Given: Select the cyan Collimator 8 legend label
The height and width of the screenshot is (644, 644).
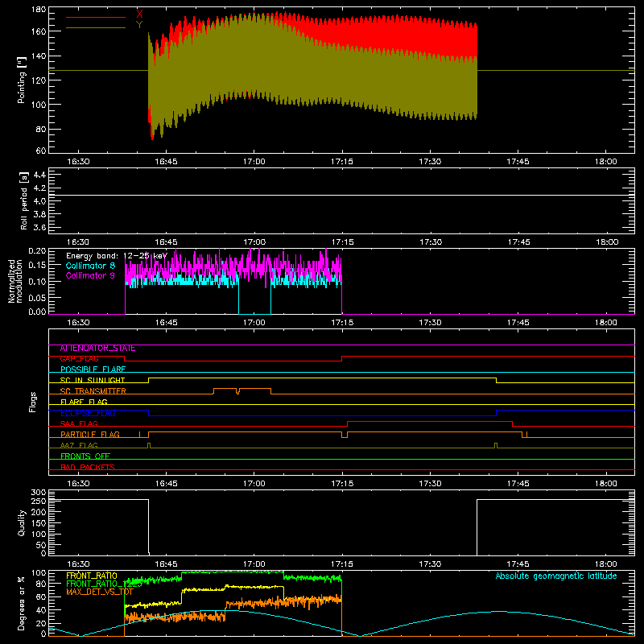Looking at the screenshot, I should click(x=90, y=266).
